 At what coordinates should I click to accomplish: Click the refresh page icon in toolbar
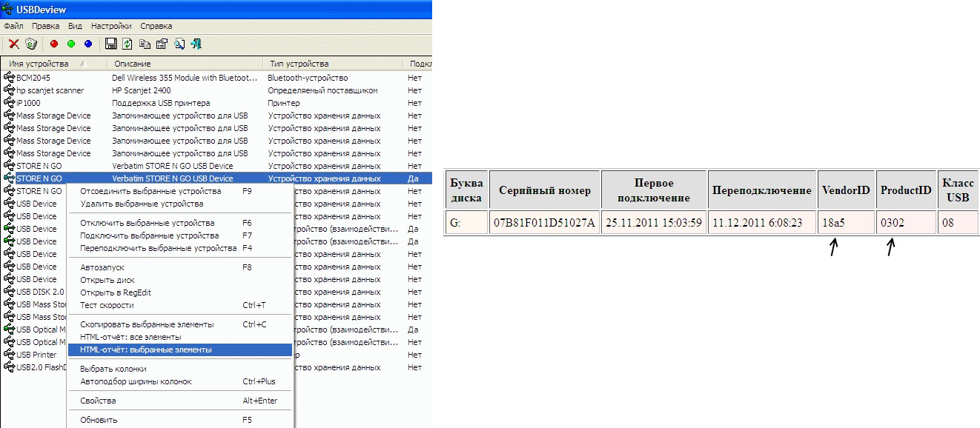tap(128, 44)
